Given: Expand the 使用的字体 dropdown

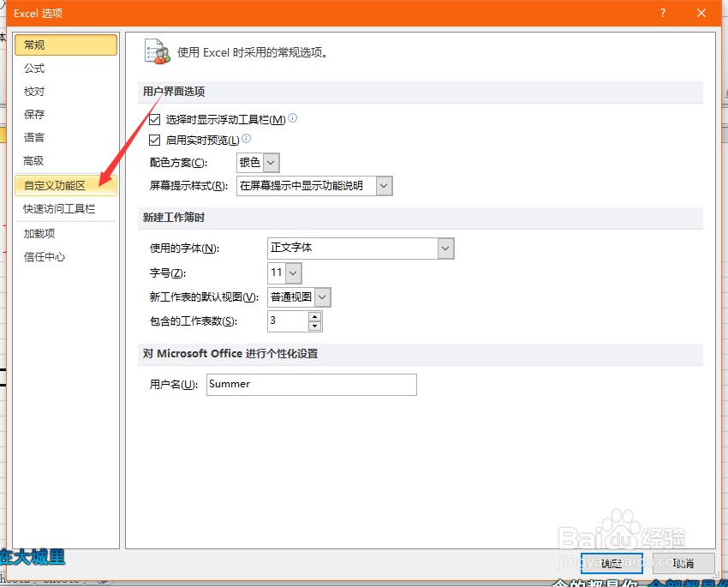Looking at the screenshot, I should click(x=445, y=248).
